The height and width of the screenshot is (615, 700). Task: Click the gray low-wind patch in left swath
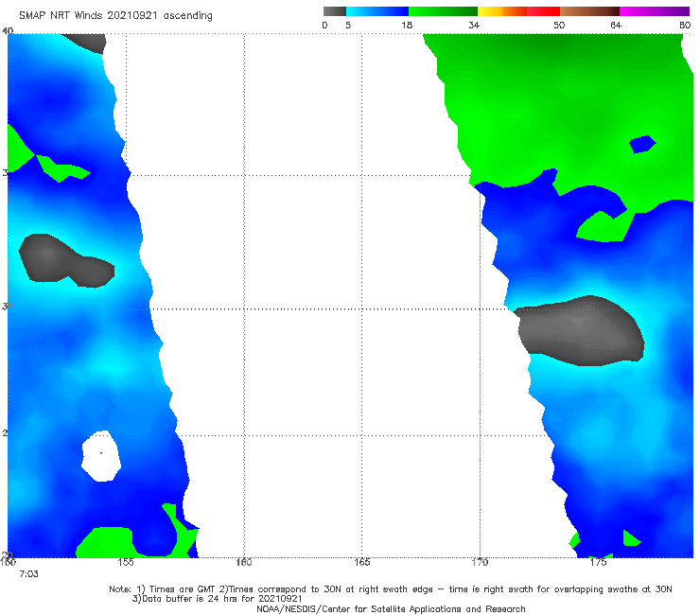66,260
